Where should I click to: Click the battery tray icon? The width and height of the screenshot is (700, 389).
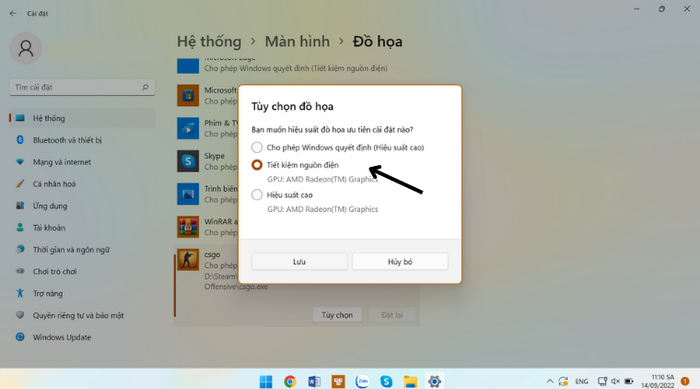(629, 381)
